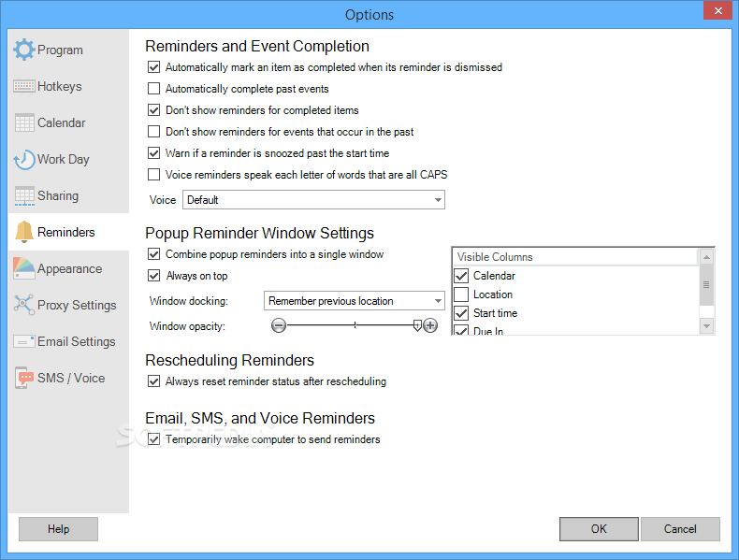Viewport: 739px width, 560px height.
Task: Click the Reminders bell icon
Action: [x=24, y=232]
